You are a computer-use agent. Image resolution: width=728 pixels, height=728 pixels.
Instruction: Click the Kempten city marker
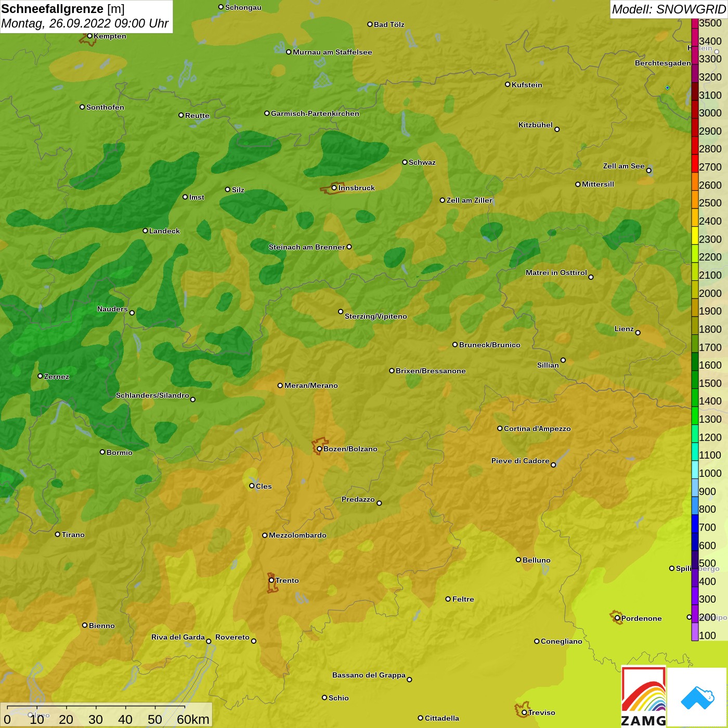pyautogui.click(x=89, y=36)
